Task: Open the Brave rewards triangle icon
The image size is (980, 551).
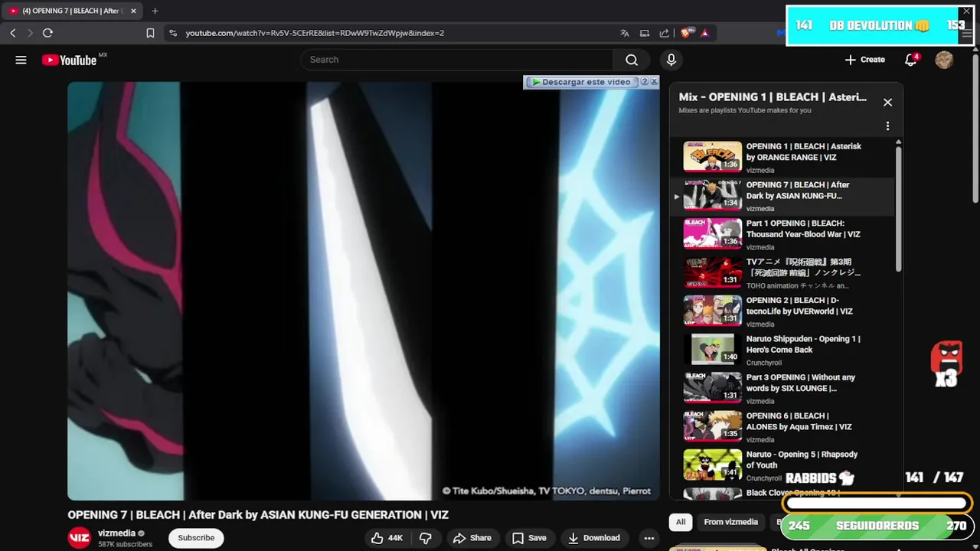Action: (704, 33)
